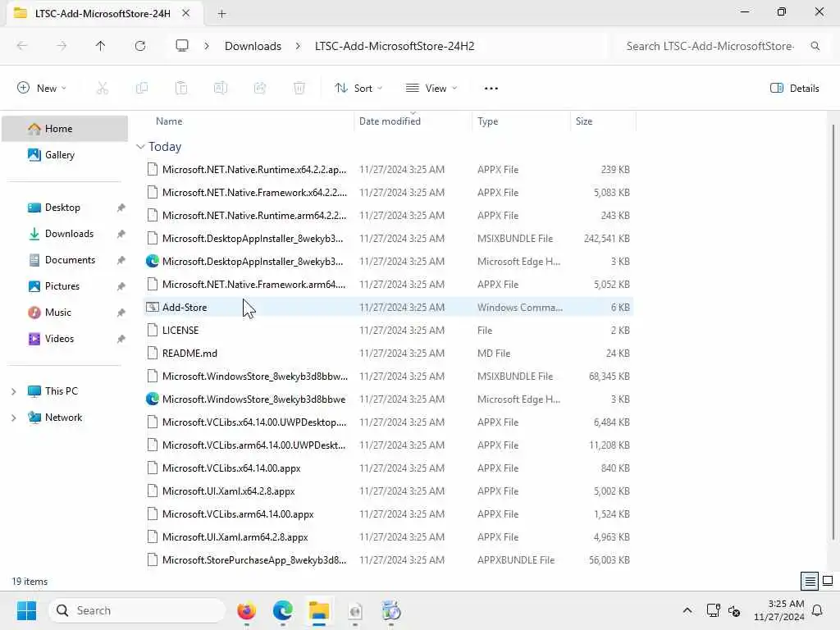Click the vertical scrollbar
The height and width of the screenshot is (630, 840).
point(833,332)
